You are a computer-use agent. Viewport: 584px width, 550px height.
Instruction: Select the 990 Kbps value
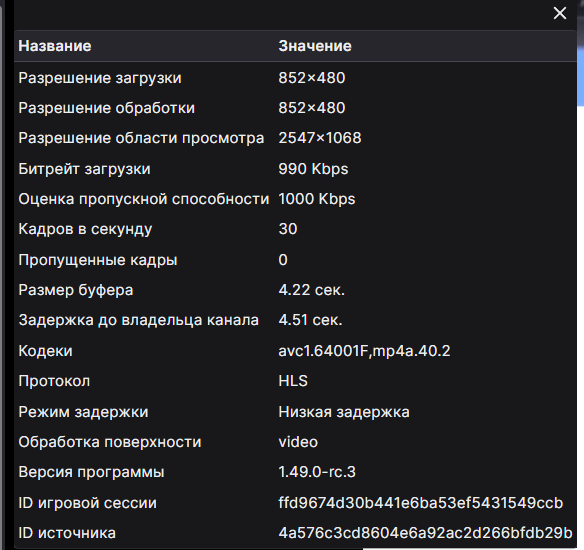313,169
